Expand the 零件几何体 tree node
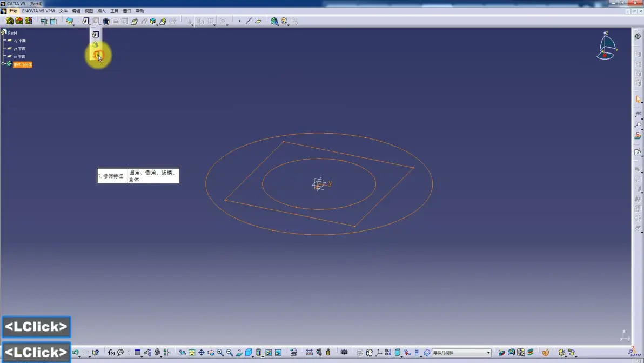Image resolution: width=644 pixels, height=363 pixels. (3, 64)
